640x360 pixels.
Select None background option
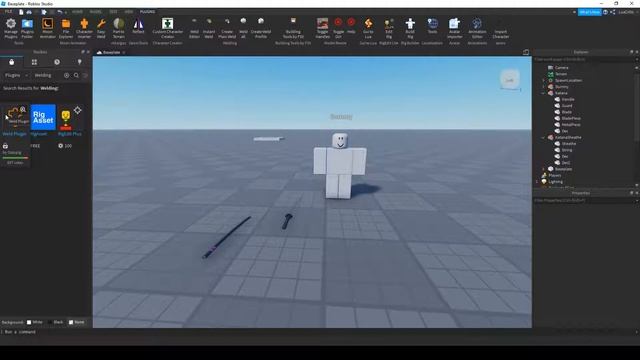[x=76, y=322]
